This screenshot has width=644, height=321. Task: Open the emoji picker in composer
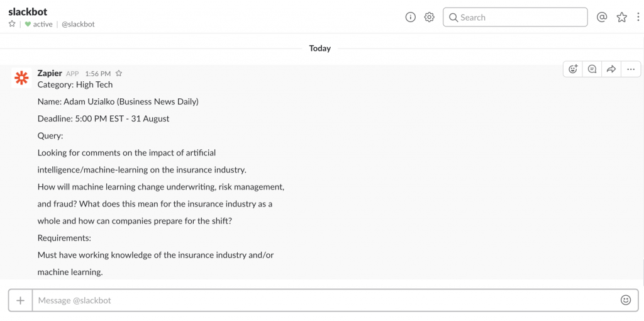tap(626, 300)
